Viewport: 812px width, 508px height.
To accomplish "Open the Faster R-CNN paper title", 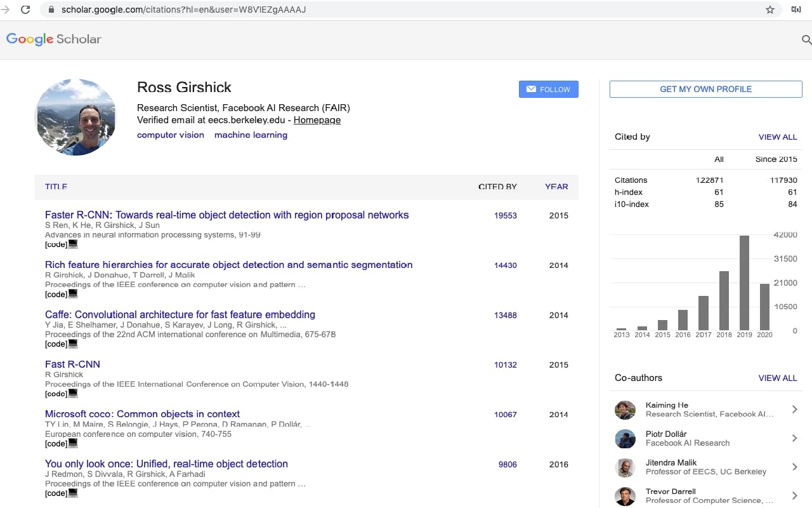I will click(226, 215).
